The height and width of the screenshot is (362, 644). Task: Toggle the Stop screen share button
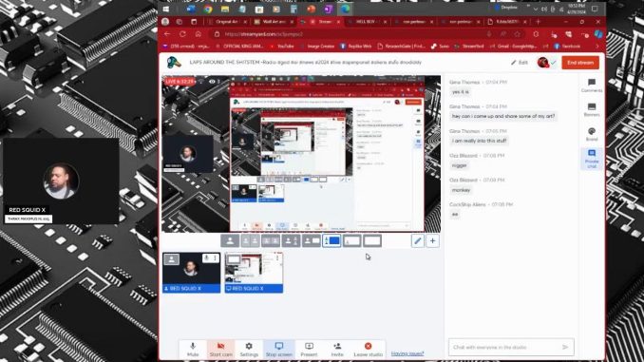tap(279, 350)
